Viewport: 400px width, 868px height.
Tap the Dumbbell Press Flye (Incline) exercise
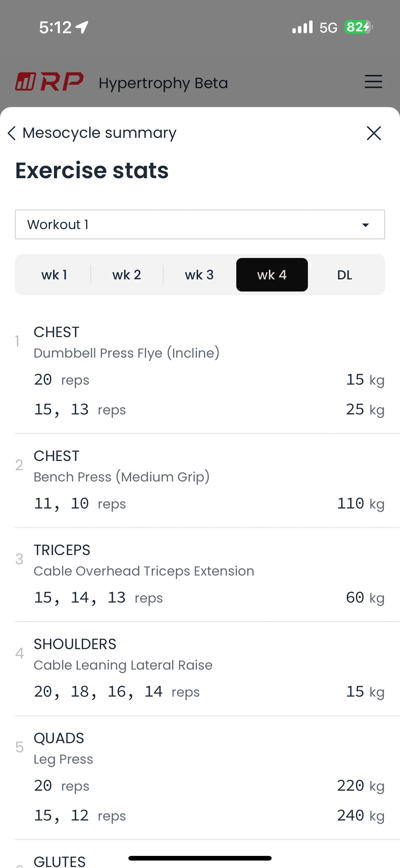pyautogui.click(x=127, y=353)
